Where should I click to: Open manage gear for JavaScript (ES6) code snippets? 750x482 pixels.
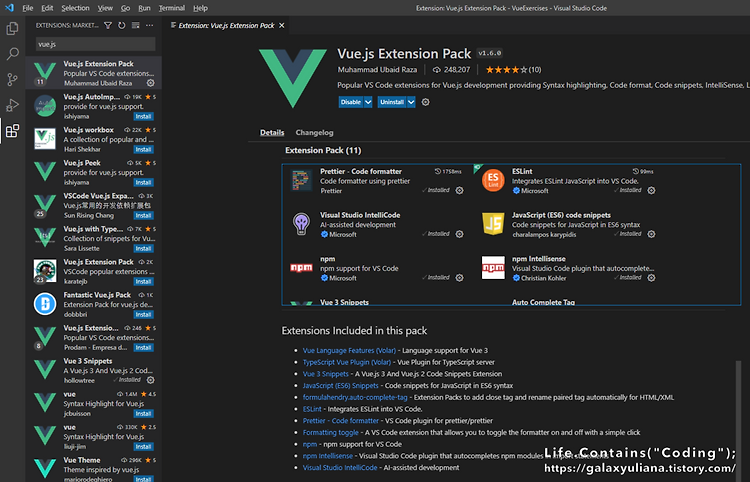click(651, 234)
